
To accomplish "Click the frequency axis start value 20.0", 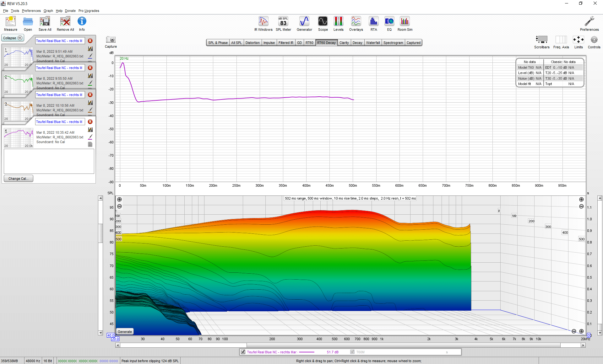I will tap(116, 339).
